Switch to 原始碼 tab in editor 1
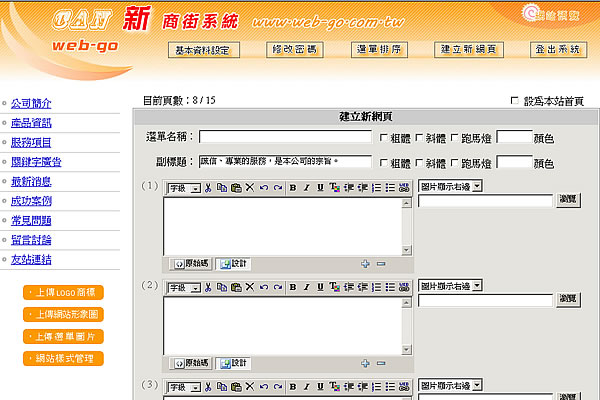600x400 pixels. [x=191, y=264]
